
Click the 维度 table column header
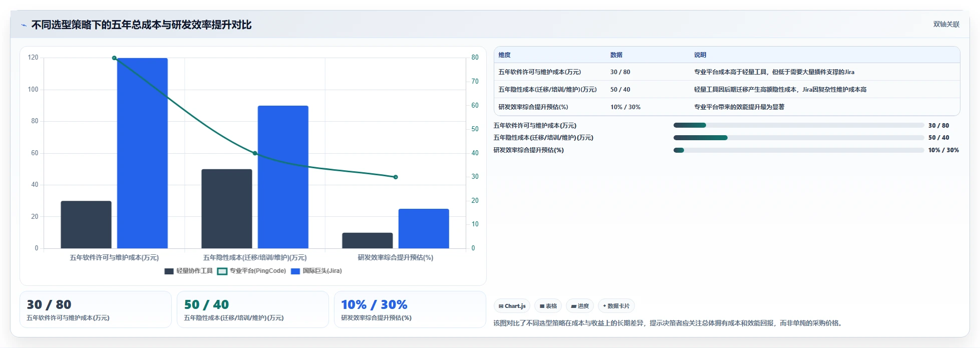click(504, 55)
